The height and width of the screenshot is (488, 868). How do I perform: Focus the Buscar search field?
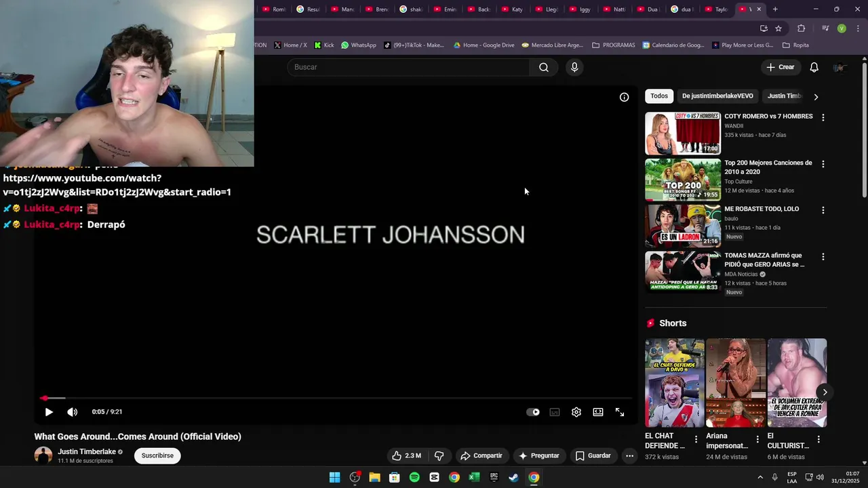pyautogui.click(x=409, y=67)
